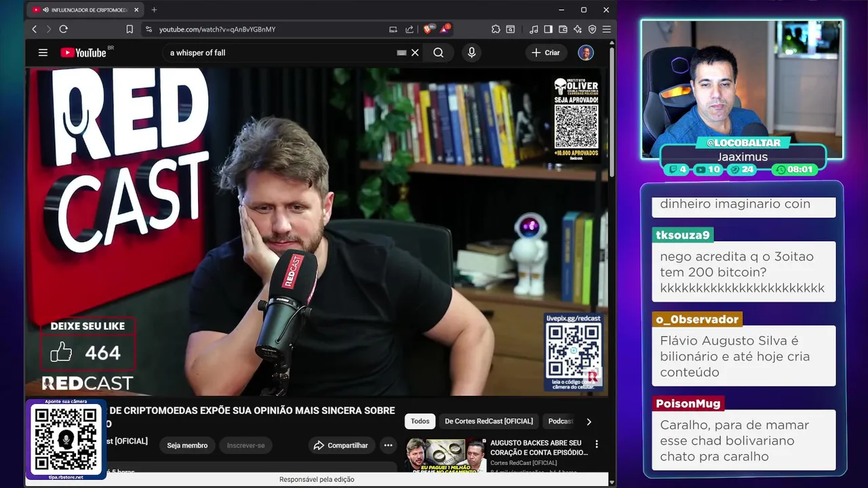Open Brave Rewards triangle icon
Screen dimensions: 868x488
444,29
